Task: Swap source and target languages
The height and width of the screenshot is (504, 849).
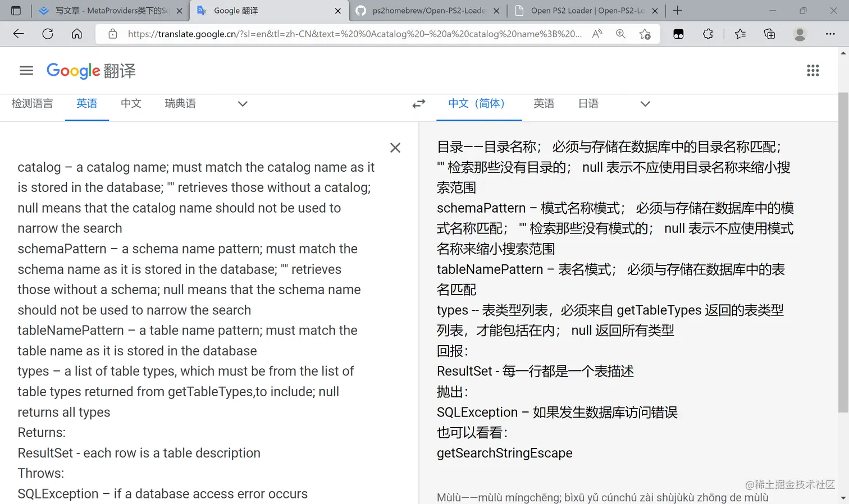Action: 419,104
